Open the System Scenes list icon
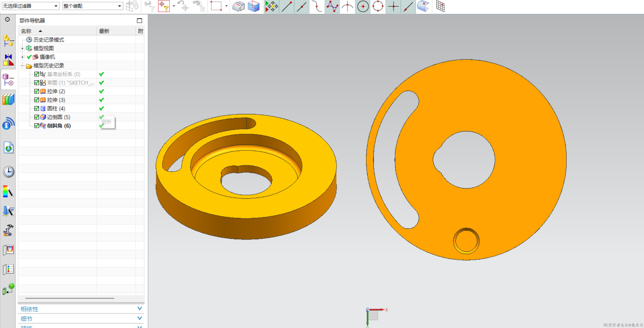 tap(8, 269)
